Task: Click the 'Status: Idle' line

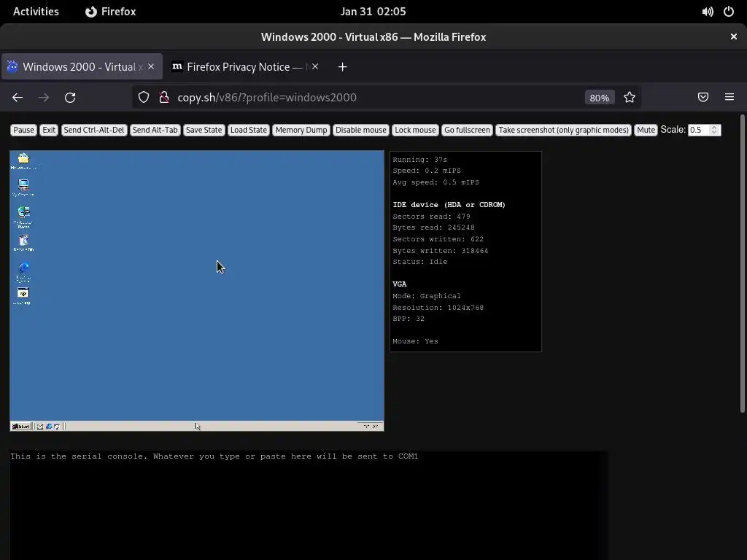Action: pos(419,262)
